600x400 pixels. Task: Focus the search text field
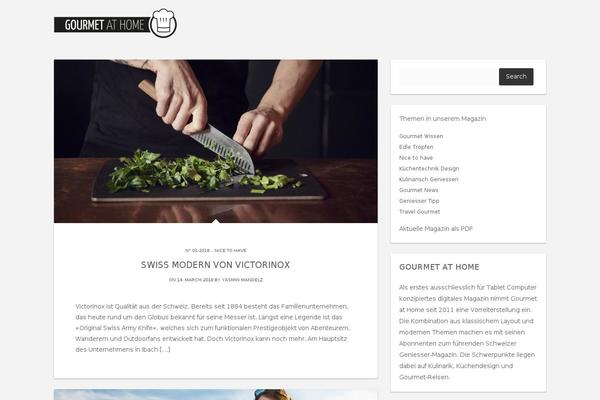(448, 77)
